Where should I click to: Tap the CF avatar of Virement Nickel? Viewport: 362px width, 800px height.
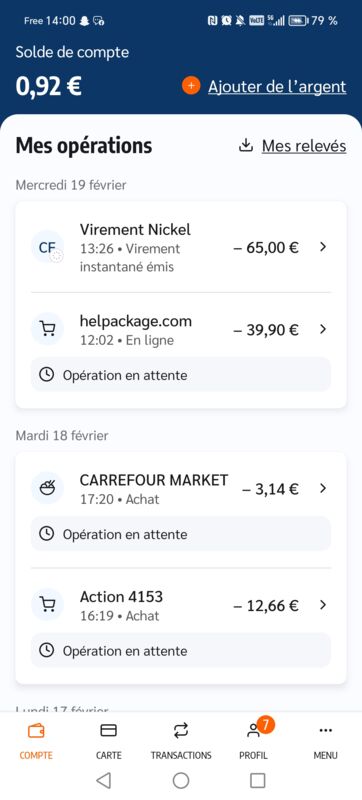(47, 247)
